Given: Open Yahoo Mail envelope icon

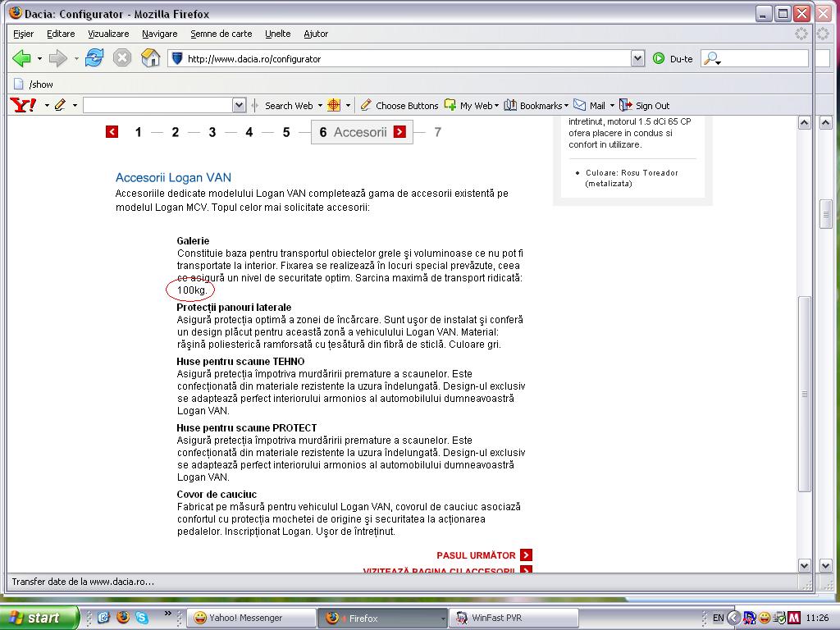Looking at the screenshot, I should 580,104.
